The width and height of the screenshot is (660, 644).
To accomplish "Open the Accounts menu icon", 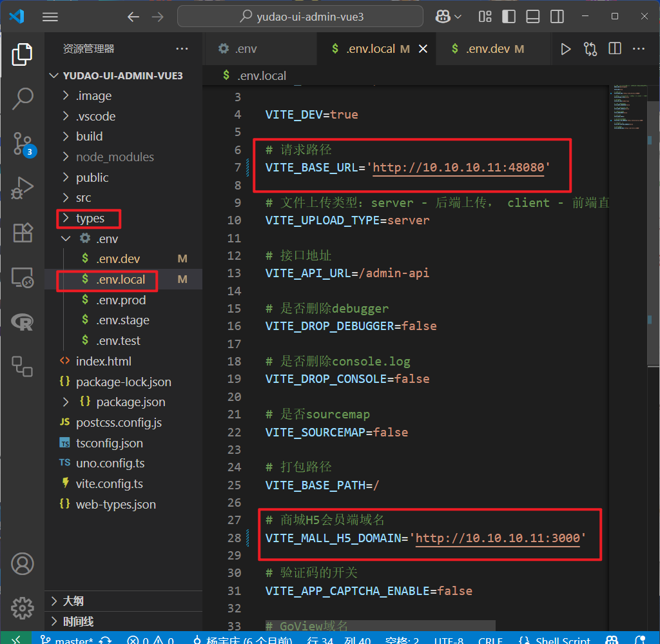I will pyautogui.click(x=23, y=564).
